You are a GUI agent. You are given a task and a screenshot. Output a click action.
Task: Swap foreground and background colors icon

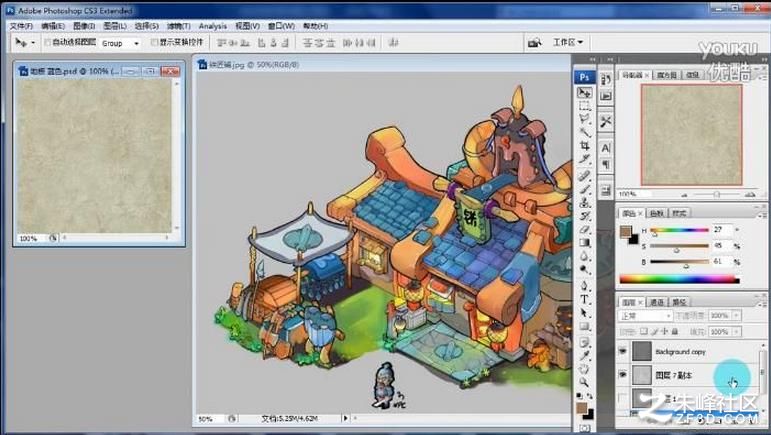point(590,396)
